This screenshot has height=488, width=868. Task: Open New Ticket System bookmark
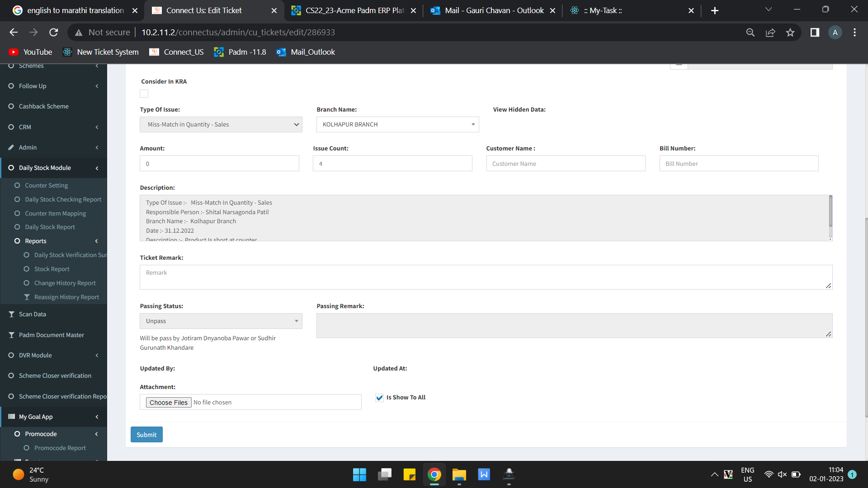pos(101,52)
